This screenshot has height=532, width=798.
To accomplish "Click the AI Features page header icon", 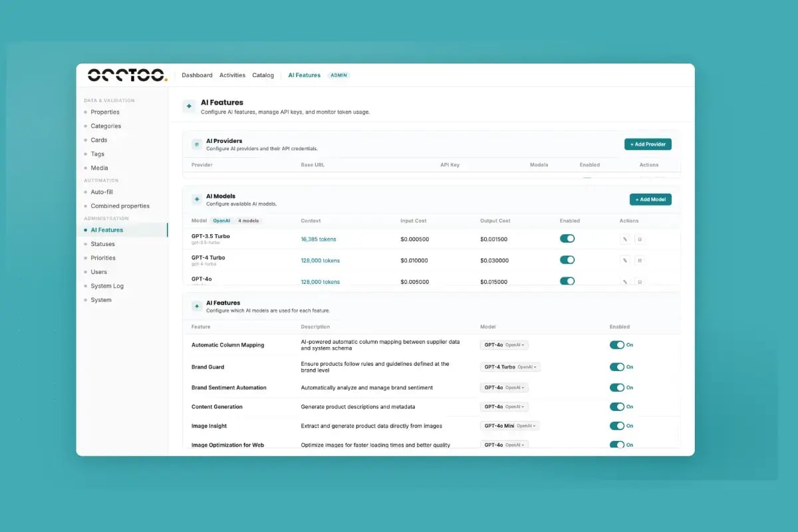I will click(189, 106).
